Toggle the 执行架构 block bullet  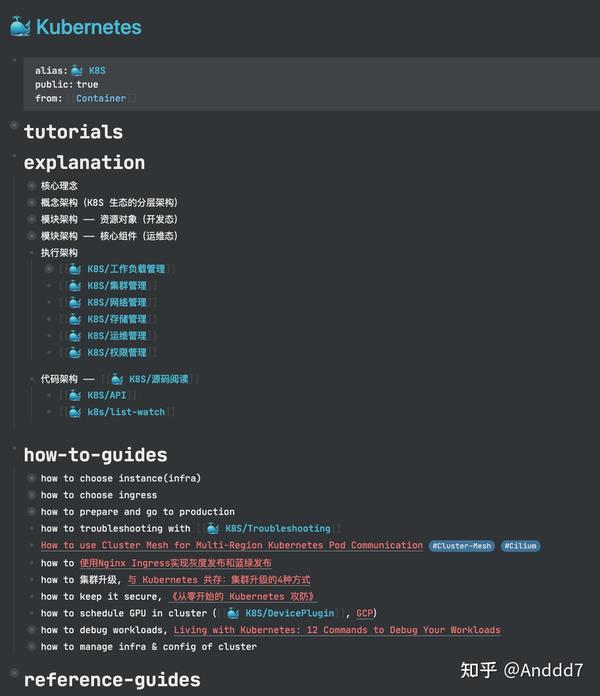click(32, 253)
